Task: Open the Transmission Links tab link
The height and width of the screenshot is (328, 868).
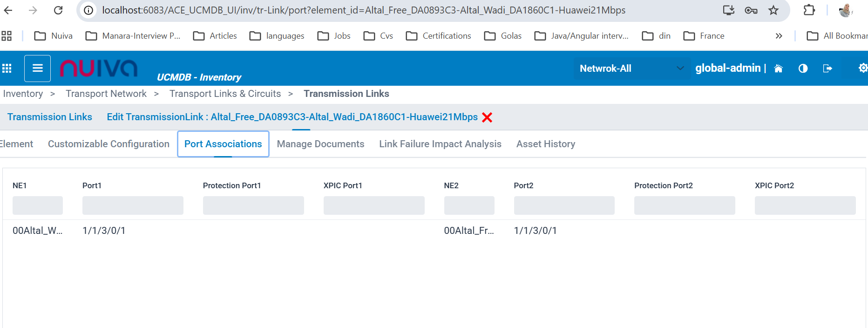Action: coord(50,117)
